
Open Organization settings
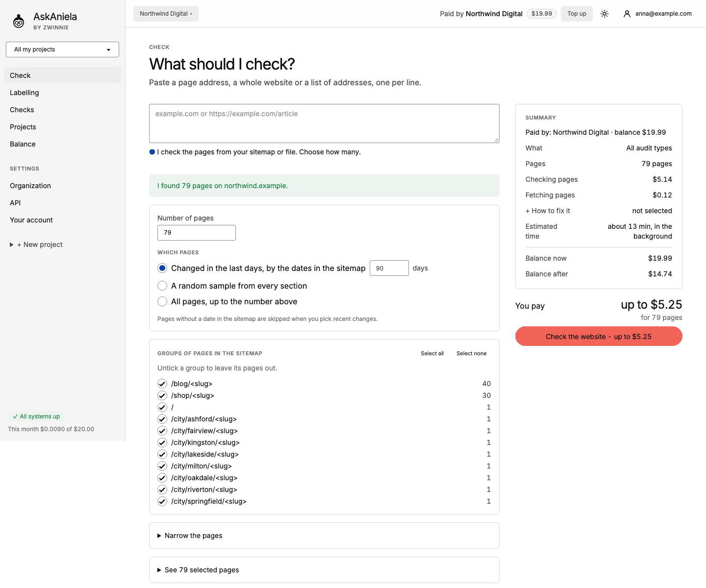(x=62, y=186)
